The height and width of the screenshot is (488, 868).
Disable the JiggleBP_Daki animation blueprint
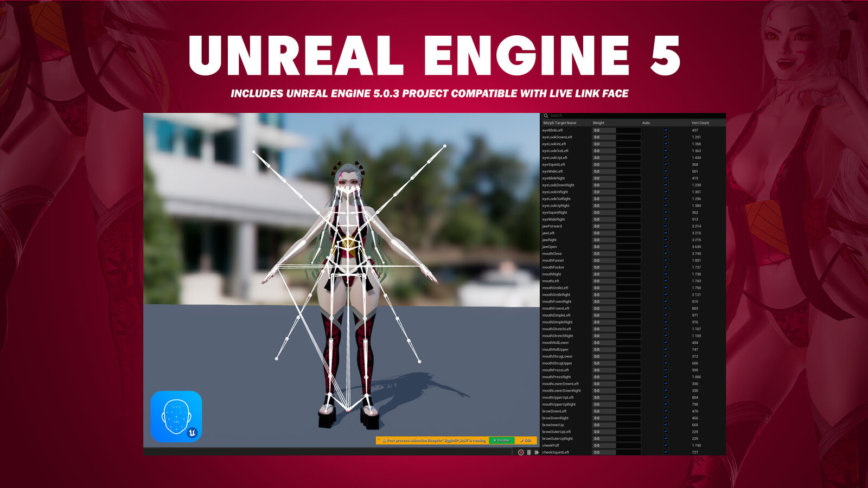point(501,440)
